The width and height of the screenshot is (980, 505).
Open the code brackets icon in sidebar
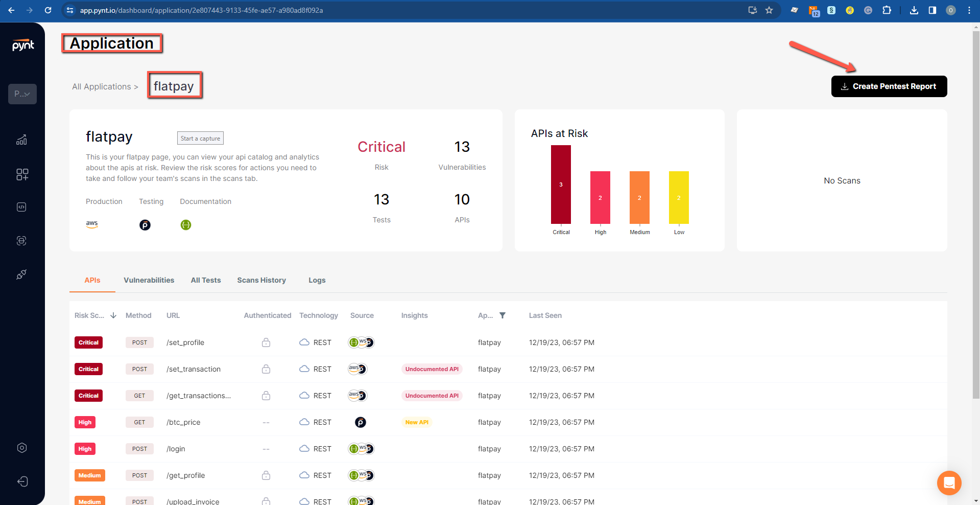point(21,207)
